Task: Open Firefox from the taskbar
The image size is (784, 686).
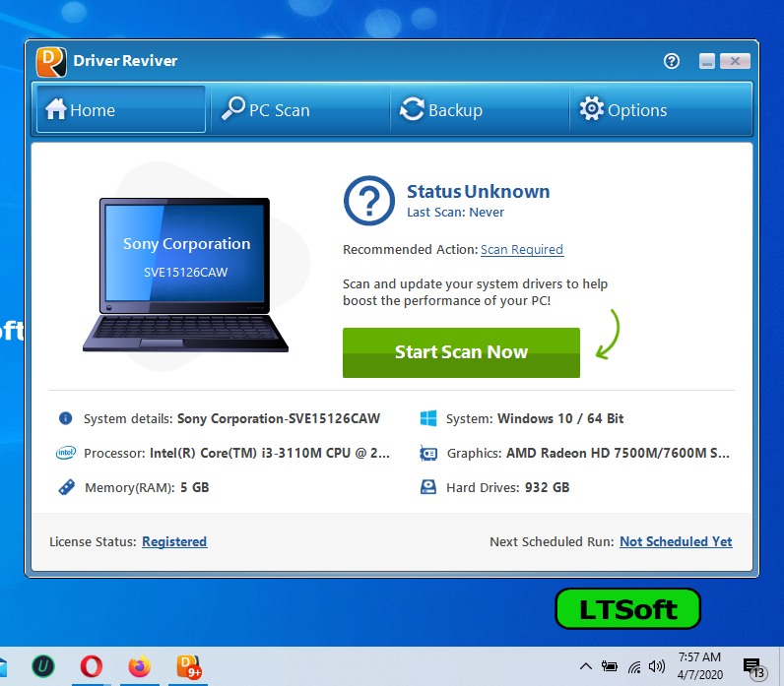Action: click(x=140, y=666)
